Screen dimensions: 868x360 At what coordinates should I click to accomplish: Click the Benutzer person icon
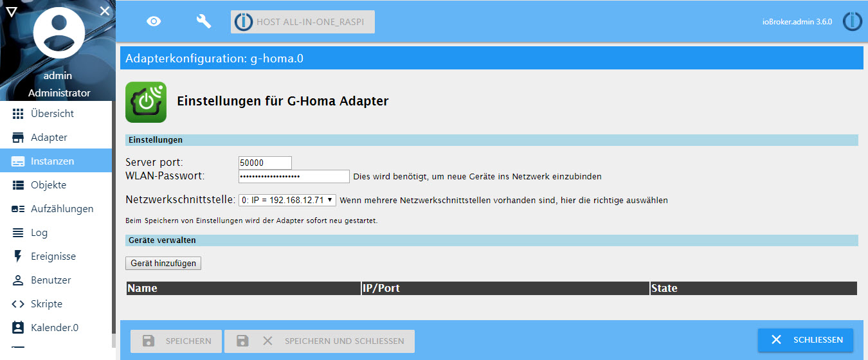[x=18, y=280]
